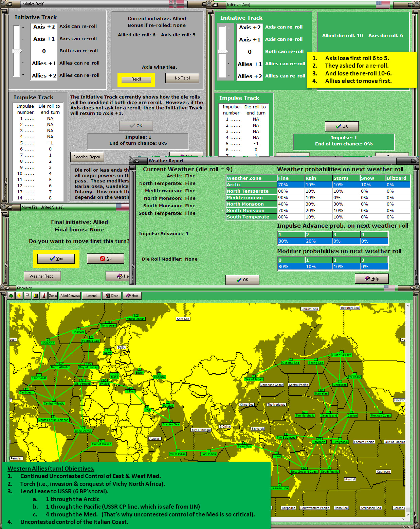Image resolution: width=420 pixels, height=529 pixels.
Task: Click No in the Move First dialog
Action: coord(106,259)
